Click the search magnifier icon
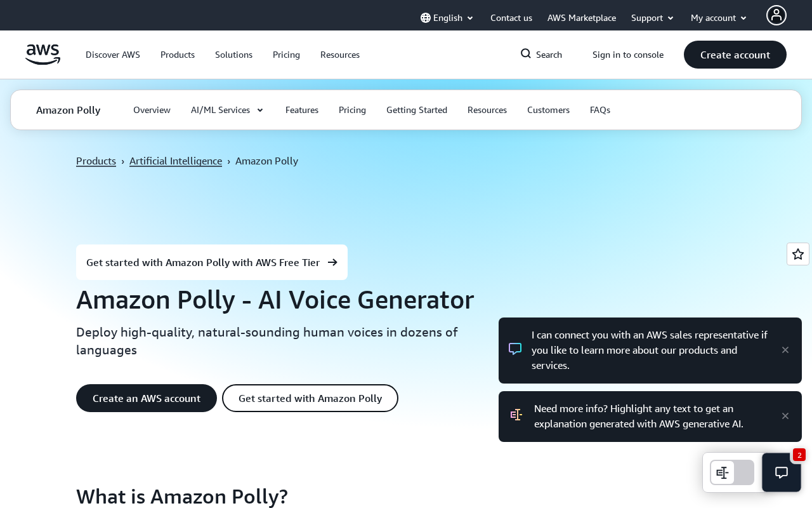Viewport: 812px width, 508px height. point(526,54)
